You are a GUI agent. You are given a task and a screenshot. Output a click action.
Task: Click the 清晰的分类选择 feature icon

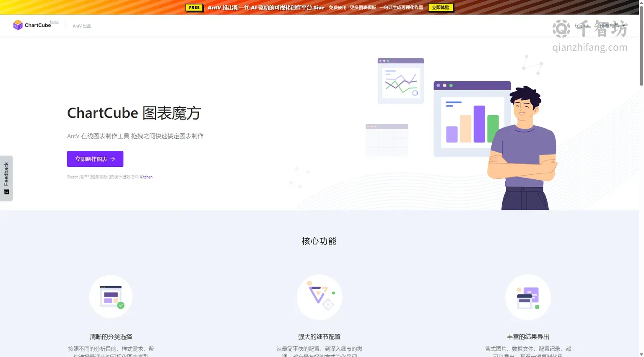111,297
